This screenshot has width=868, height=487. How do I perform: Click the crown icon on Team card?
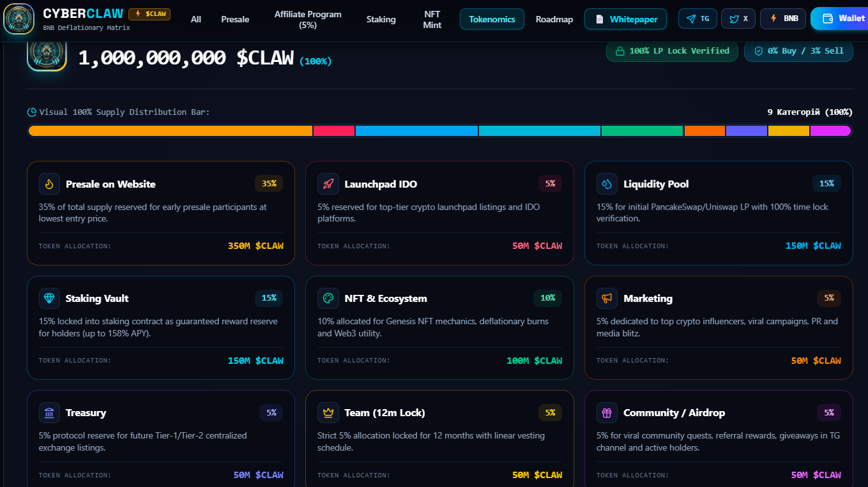coord(328,412)
